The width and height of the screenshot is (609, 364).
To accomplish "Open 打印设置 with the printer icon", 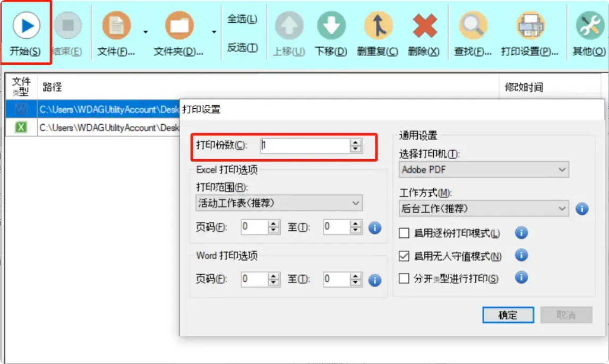I will (531, 25).
